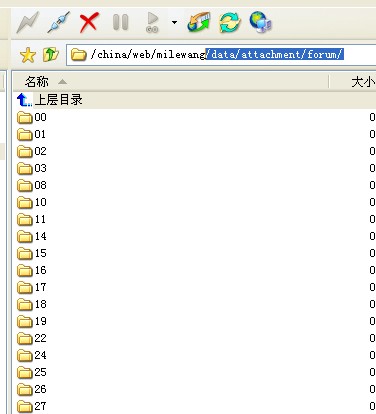The width and height of the screenshot is (376, 414).
Task: Select folder 14
Action: 32,236
